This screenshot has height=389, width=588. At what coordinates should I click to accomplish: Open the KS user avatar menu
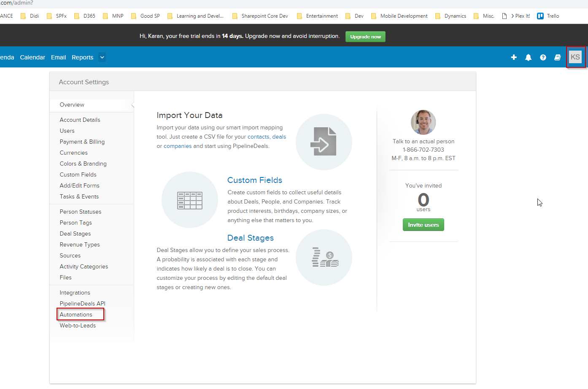[575, 57]
